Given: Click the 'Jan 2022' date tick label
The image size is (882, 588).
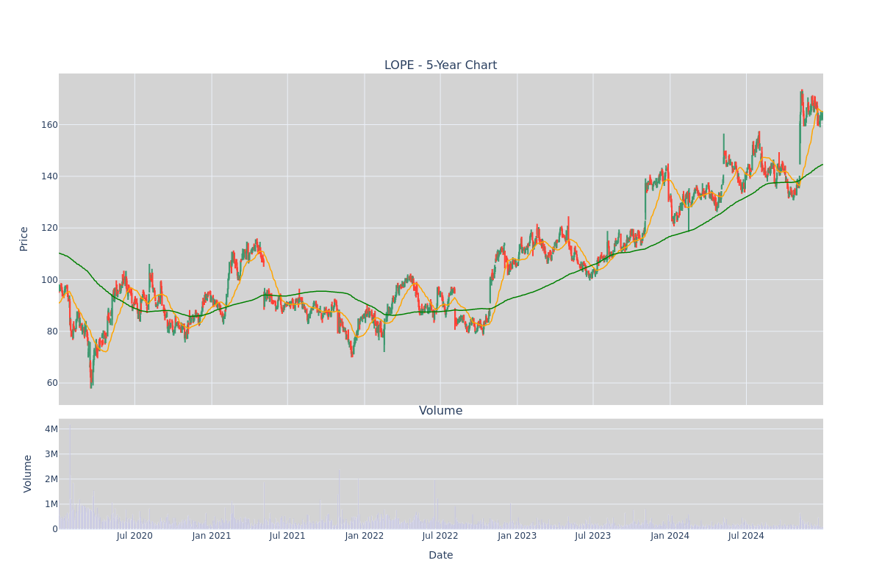Looking at the screenshot, I should coord(365,536).
